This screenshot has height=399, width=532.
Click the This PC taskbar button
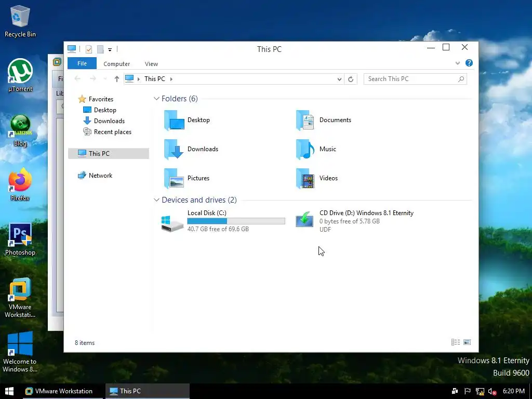(x=147, y=391)
